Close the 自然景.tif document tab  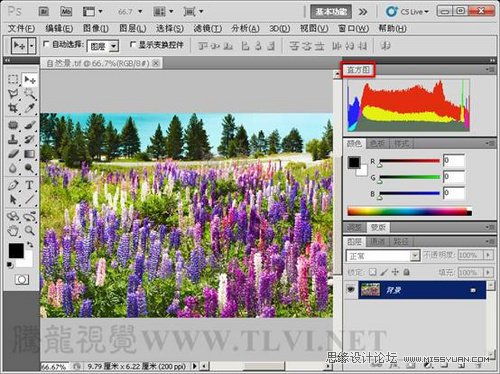point(156,63)
